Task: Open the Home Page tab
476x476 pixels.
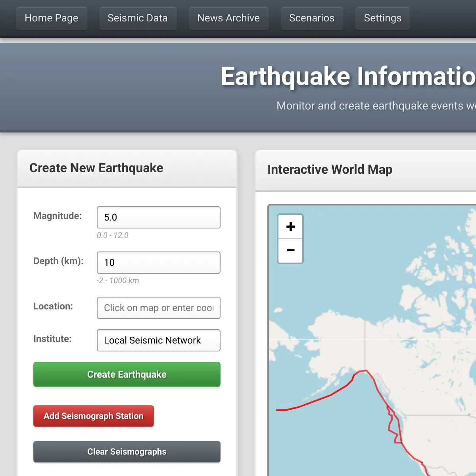Action: coord(52,18)
